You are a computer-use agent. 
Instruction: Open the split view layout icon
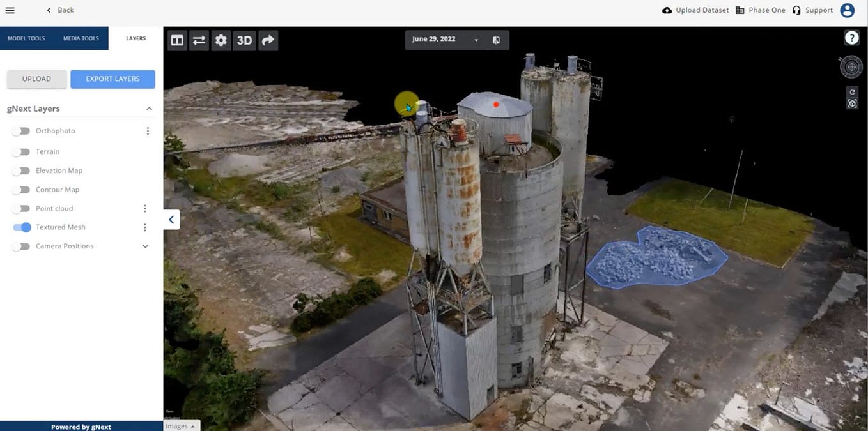coord(177,40)
